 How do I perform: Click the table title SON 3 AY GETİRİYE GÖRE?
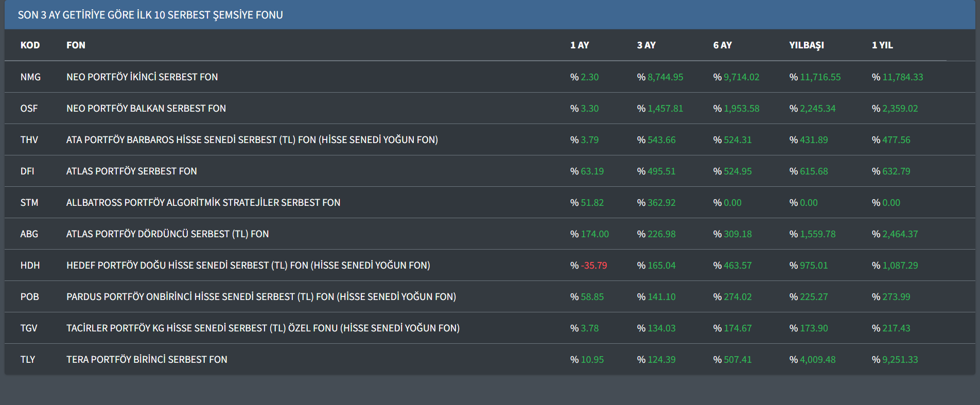(x=150, y=15)
